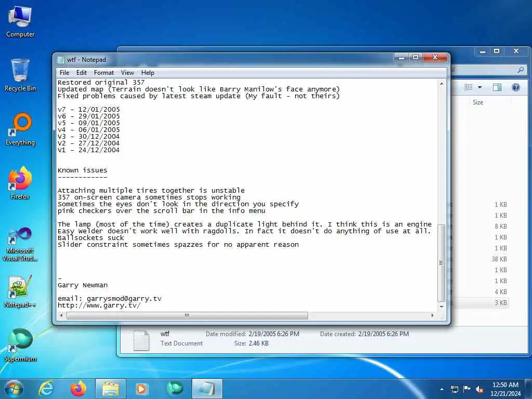Open the clock showing 12:50 AM
The image size is (532, 399).
[505, 389]
